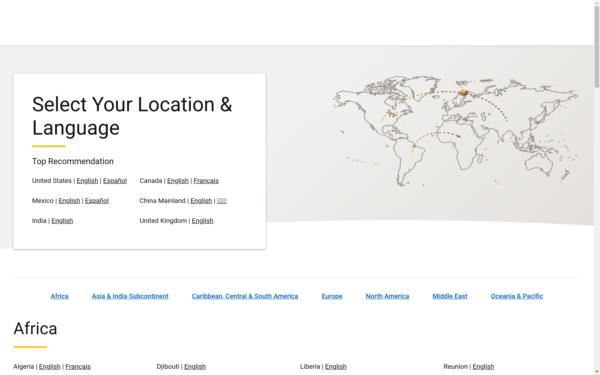600x375 pixels.
Task: Click the vertical page scrollbar
Action: [597, 46]
